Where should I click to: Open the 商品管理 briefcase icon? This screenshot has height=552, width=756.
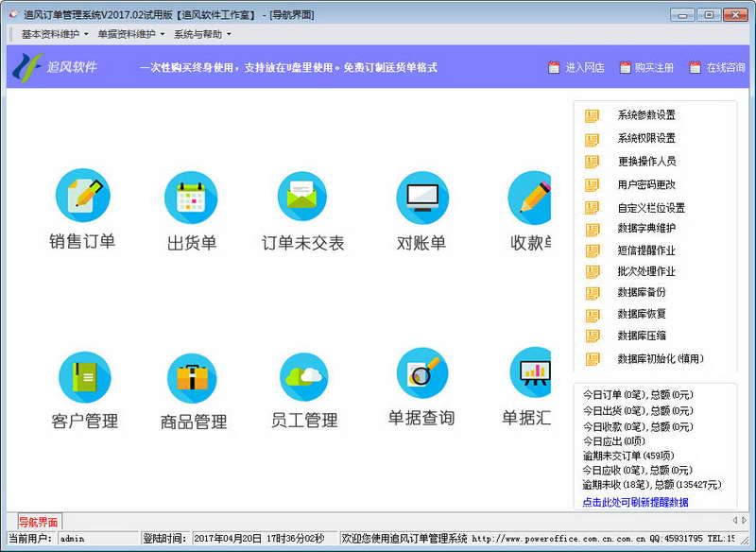(192, 378)
